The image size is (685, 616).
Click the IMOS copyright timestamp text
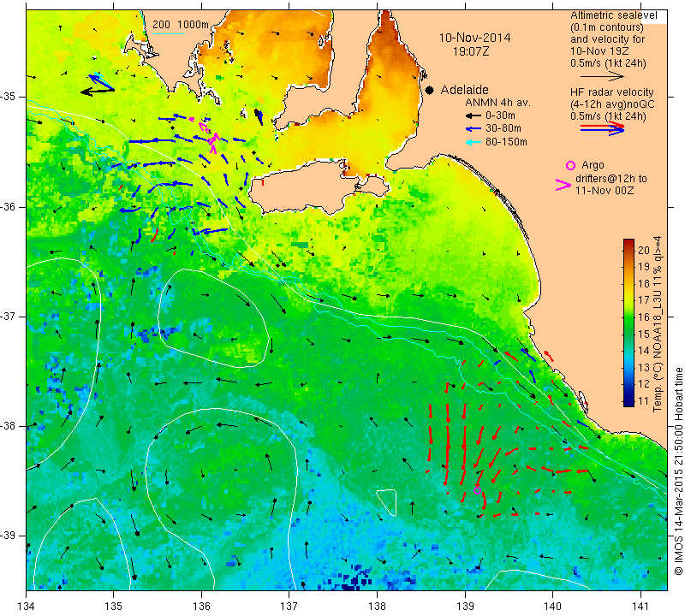pyautogui.click(x=678, y=471)
